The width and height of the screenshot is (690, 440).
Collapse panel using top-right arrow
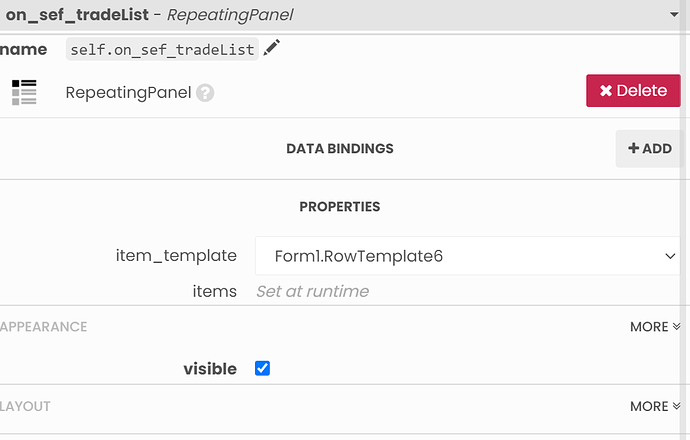(674, 15)
